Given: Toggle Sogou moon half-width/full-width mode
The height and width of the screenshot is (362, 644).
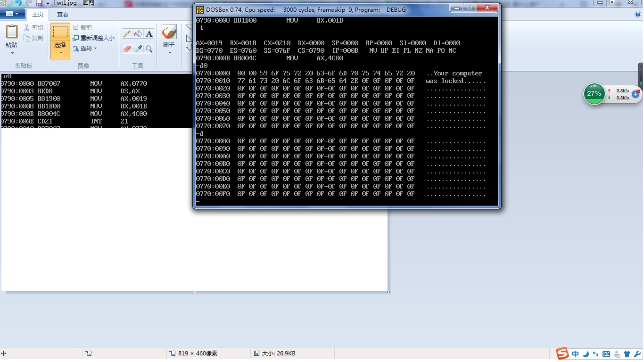Looking at the screenshot, I should pos(586,354).
